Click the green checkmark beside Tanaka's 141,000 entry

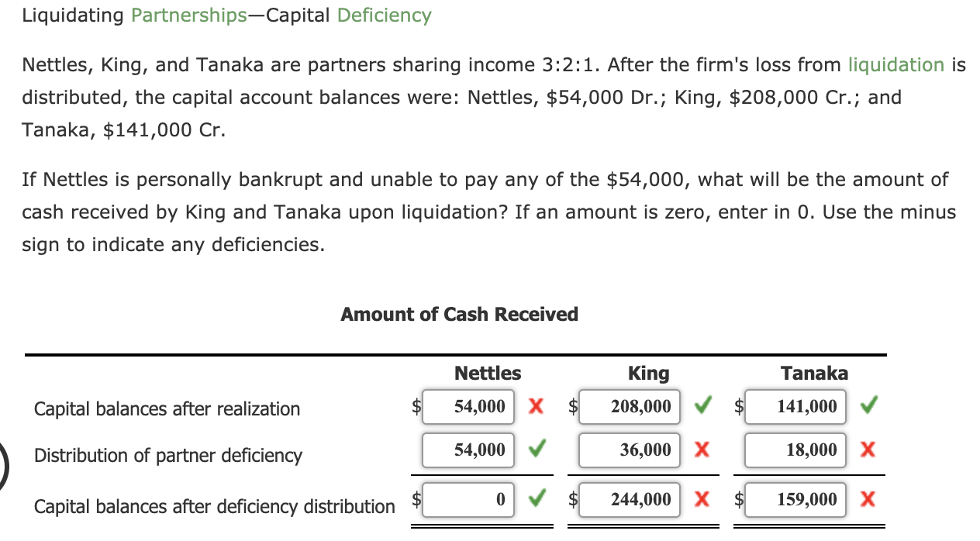pos(868,406)
